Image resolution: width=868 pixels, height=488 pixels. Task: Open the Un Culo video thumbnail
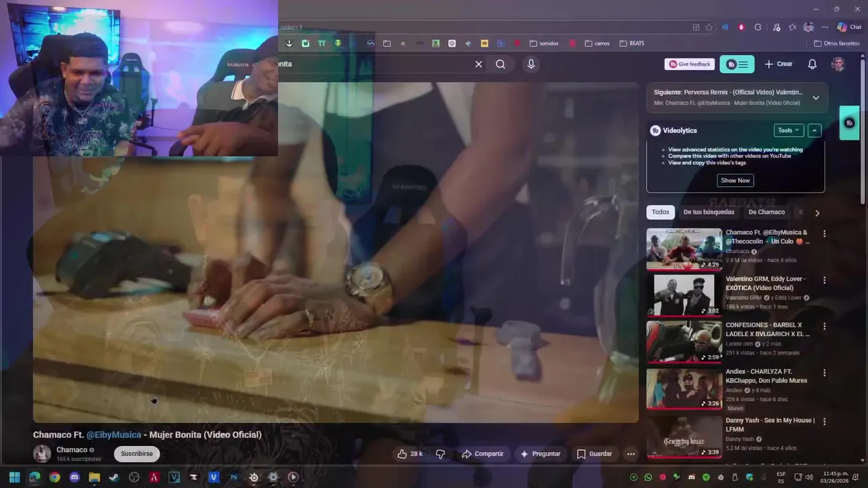(x=684, y=249)
